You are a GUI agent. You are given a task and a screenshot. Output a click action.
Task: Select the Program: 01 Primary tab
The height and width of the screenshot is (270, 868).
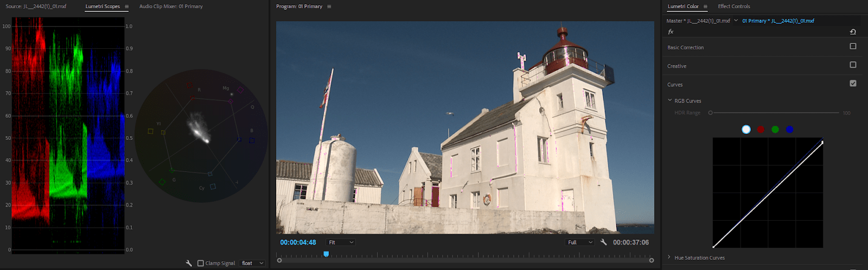[x=299, y=7]
